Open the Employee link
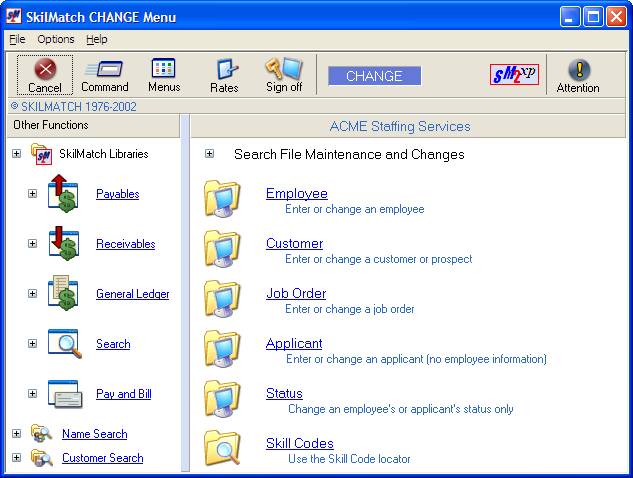 click(297, 193)
